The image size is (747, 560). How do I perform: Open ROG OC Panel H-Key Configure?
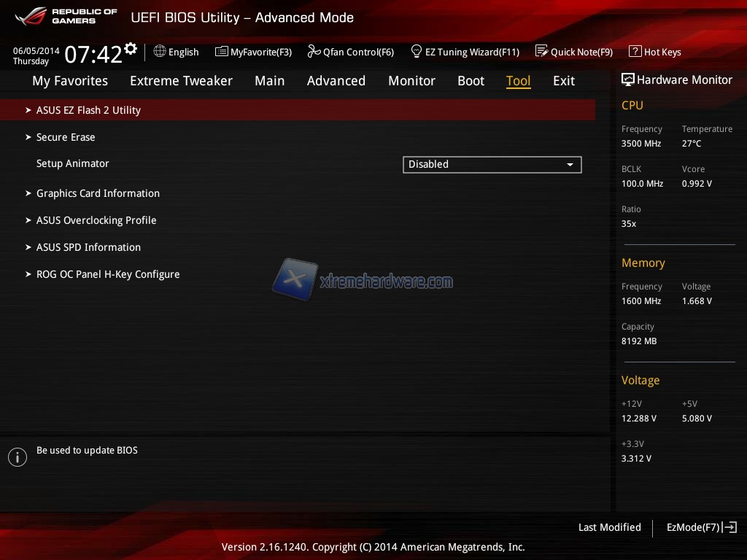[108, 274]
